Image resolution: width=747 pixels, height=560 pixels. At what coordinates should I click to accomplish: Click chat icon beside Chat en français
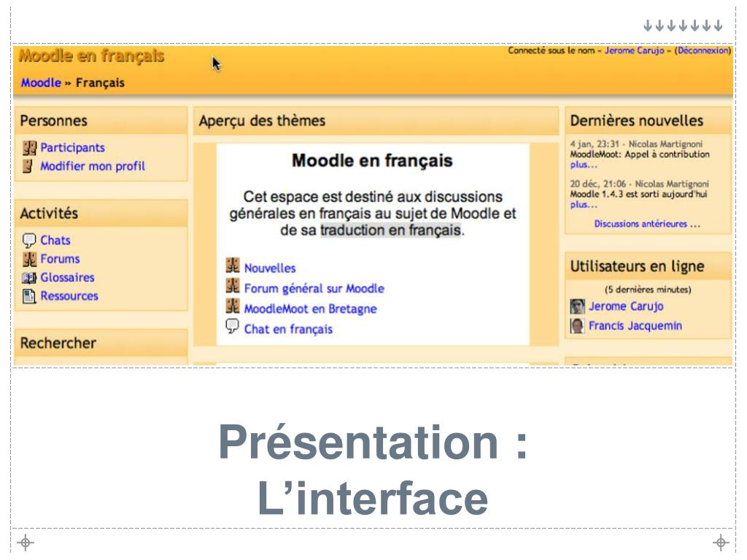point(232,327)
